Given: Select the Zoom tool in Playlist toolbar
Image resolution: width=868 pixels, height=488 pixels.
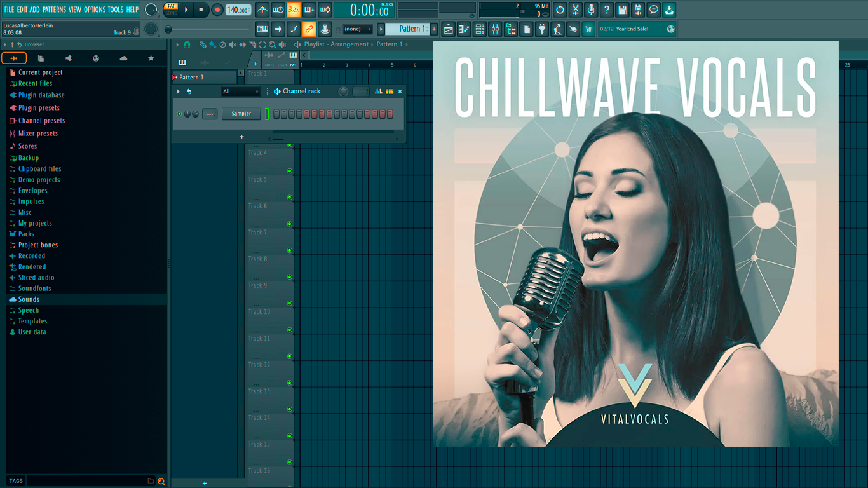Looking at the screenshot, I should pos(272,45).
